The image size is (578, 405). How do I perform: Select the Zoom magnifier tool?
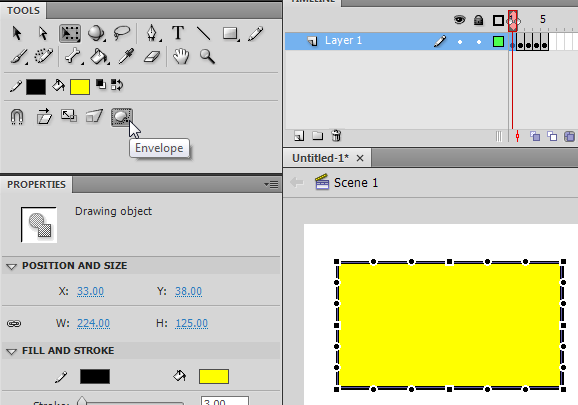pos(207,56)
